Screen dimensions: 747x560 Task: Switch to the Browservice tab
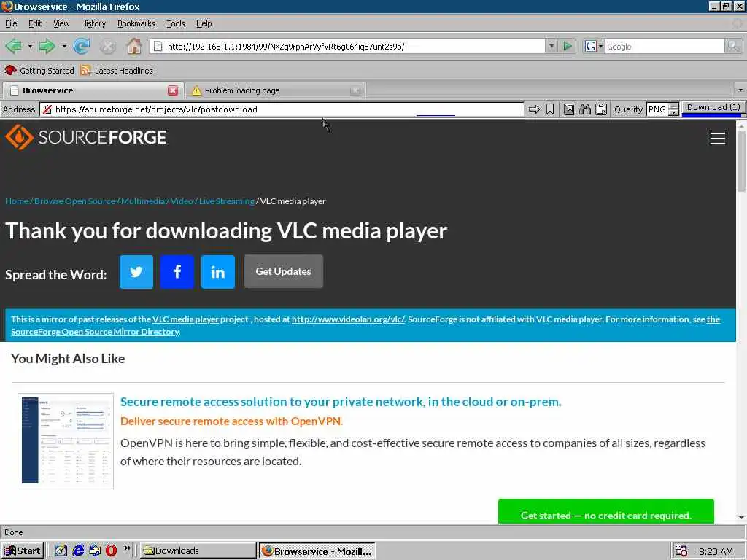[x=93, y=90]
